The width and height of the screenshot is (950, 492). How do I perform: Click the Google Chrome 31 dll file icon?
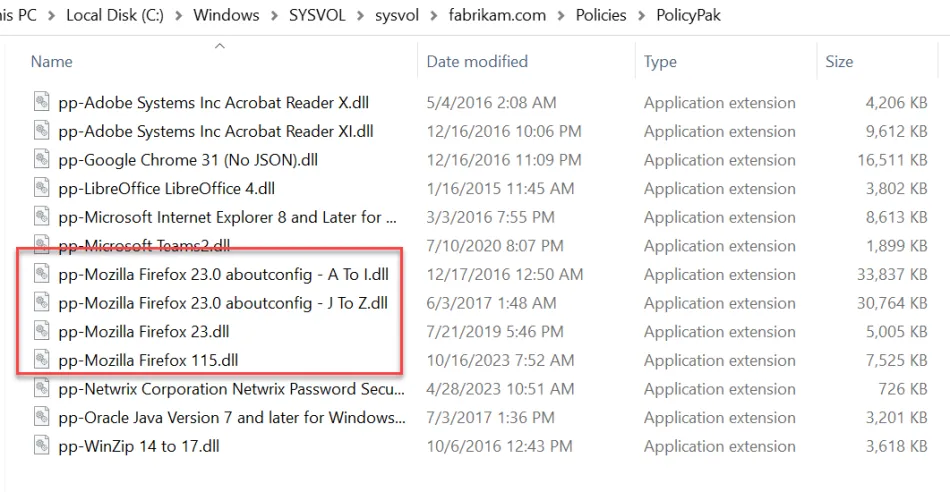pos(41,160)
